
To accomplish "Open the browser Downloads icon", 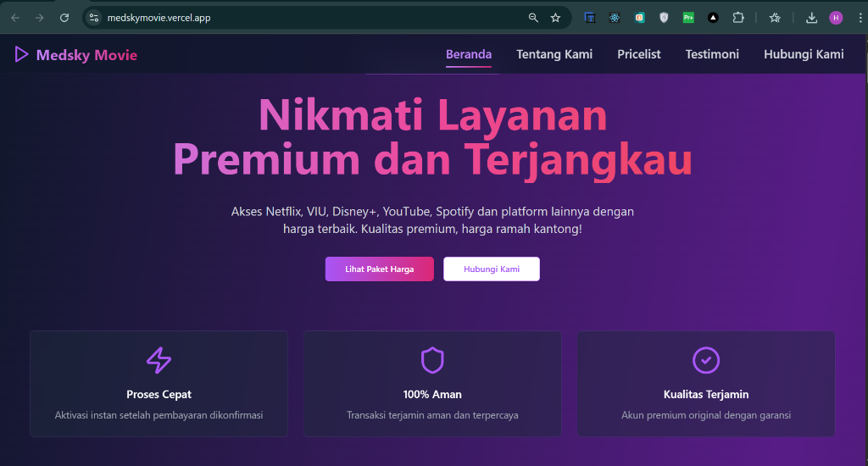I will [x=811, y=17].
